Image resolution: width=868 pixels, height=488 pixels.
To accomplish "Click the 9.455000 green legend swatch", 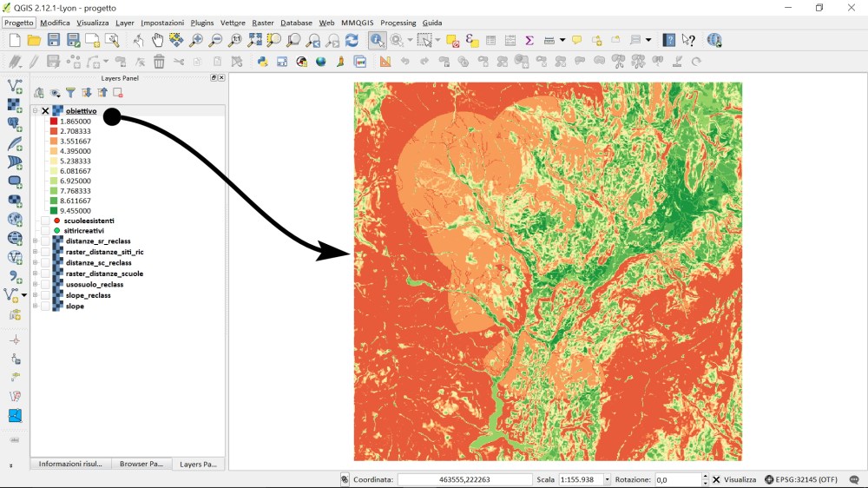I will 54,210.
